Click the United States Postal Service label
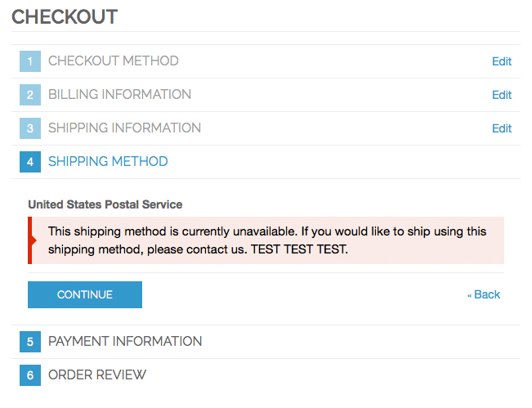Screen dimensions: 532x408 click(105, 204)
